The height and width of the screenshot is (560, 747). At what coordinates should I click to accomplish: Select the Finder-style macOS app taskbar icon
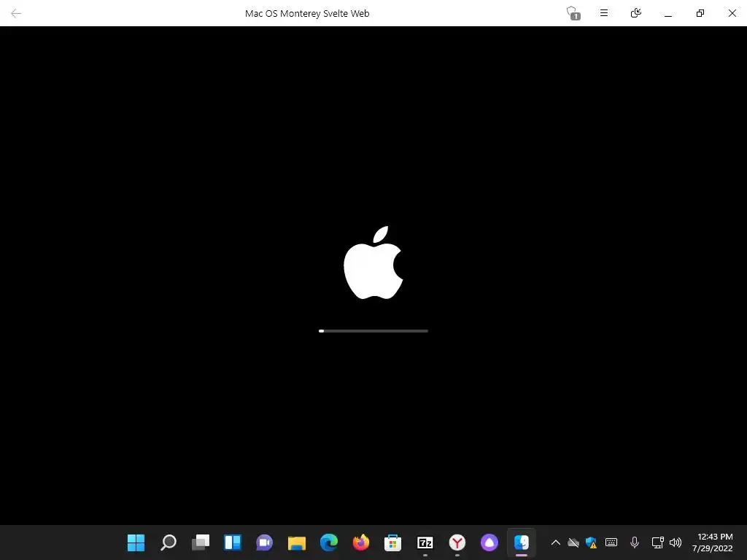pos(521,542)
